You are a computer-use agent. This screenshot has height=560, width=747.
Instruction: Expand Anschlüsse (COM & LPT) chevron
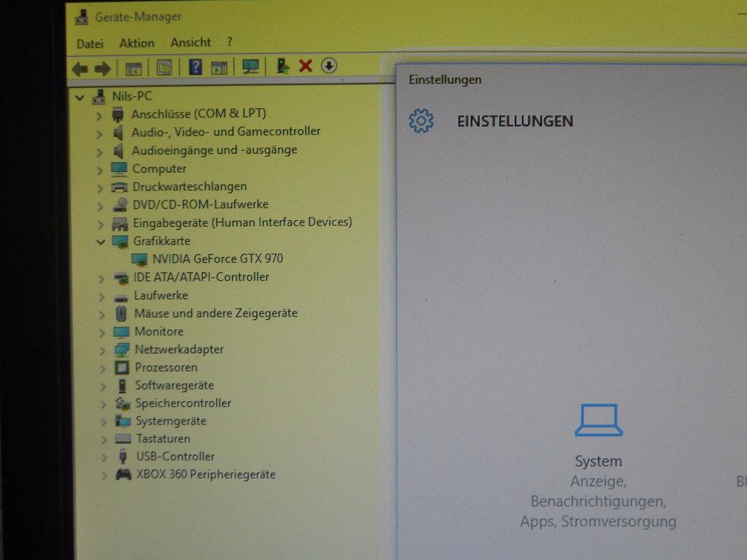[x=98, y=116]
